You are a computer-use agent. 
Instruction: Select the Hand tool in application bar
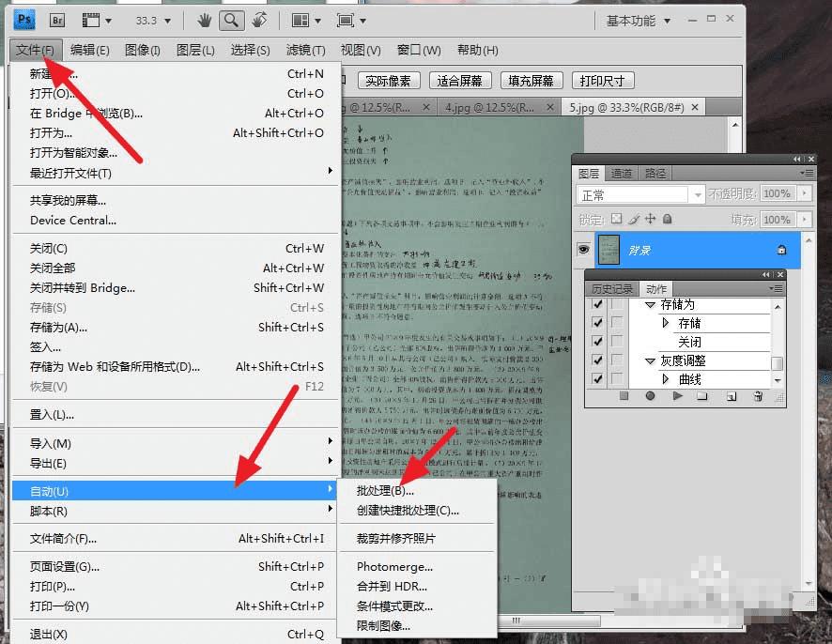(205, 21)
